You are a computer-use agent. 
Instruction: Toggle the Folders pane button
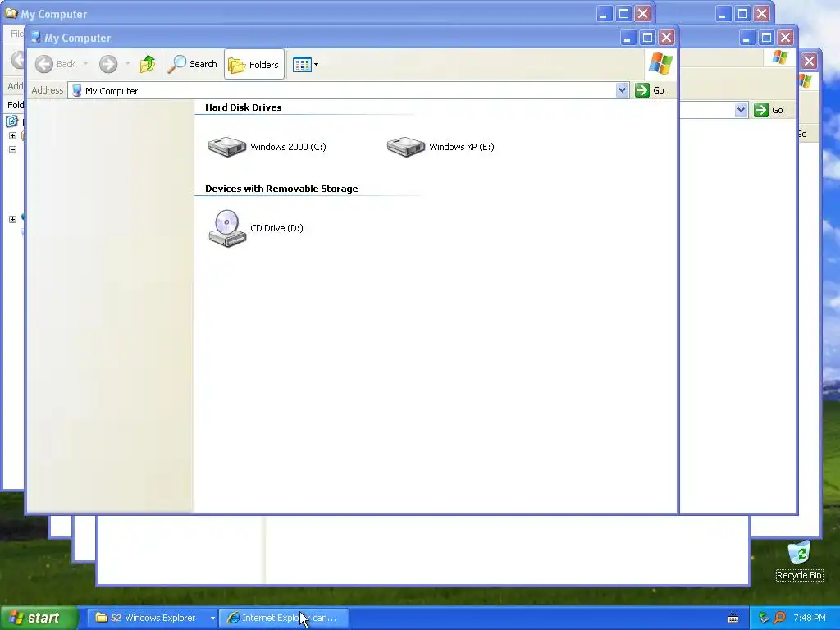254,64
